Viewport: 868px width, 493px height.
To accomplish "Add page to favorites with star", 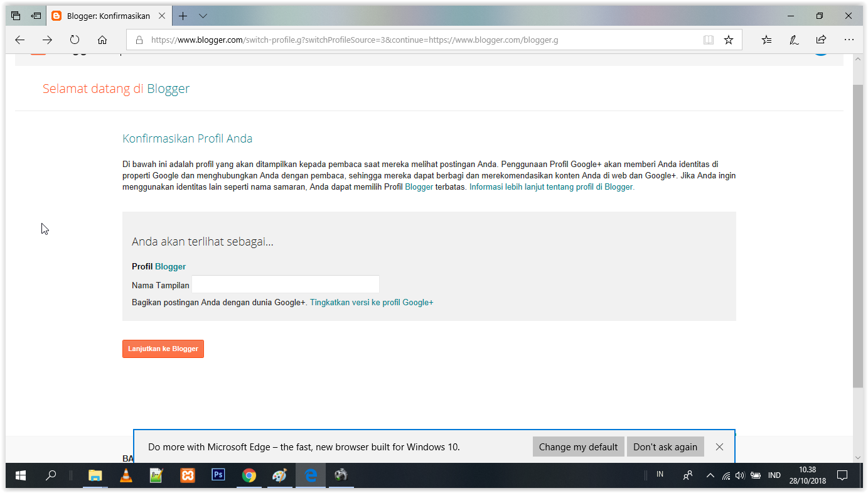I will pos(729,40).
